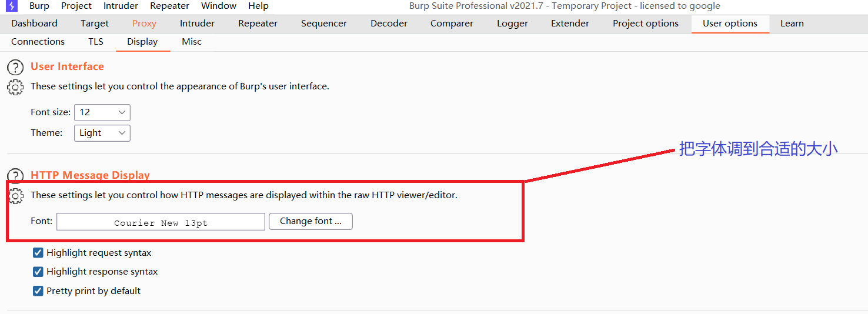Open the Project menu
The height and width of the screenshot is (314, 868).
coord(76,6)
